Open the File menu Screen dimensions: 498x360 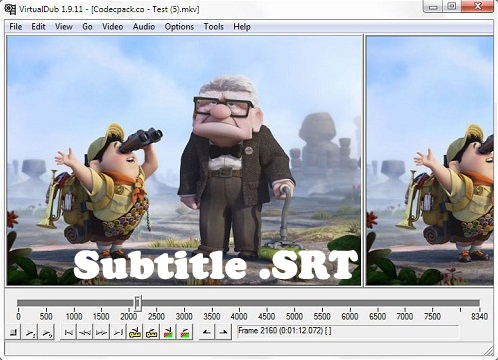pyautogui.click(x=16, y=27)
